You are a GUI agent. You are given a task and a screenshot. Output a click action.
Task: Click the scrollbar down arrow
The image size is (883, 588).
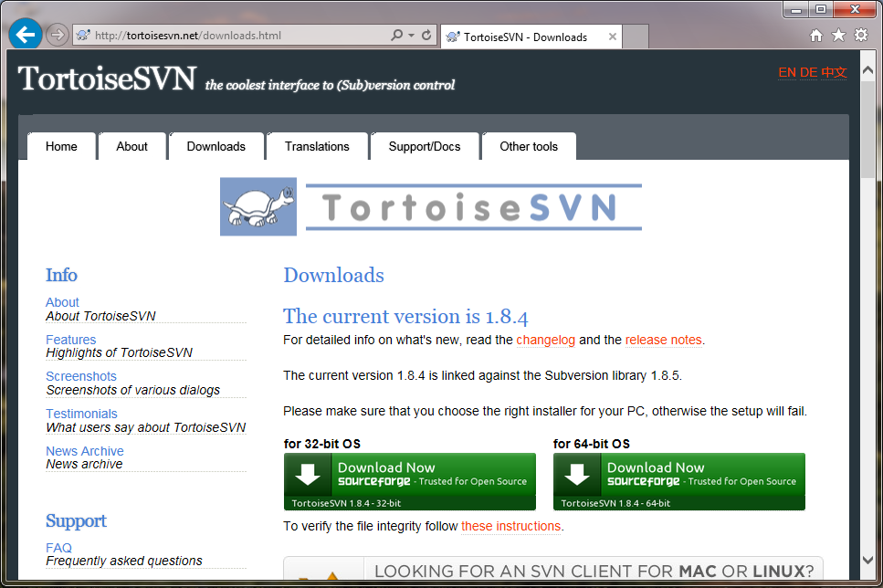[867, 560]
